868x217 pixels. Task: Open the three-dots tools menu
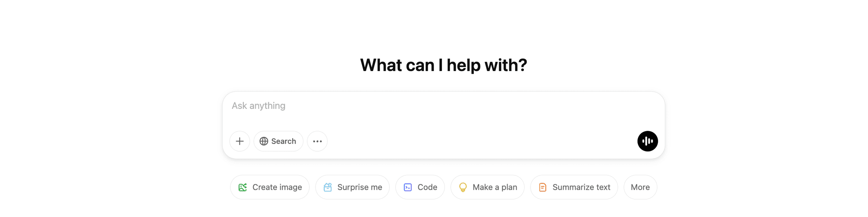[x=317, y=141]
